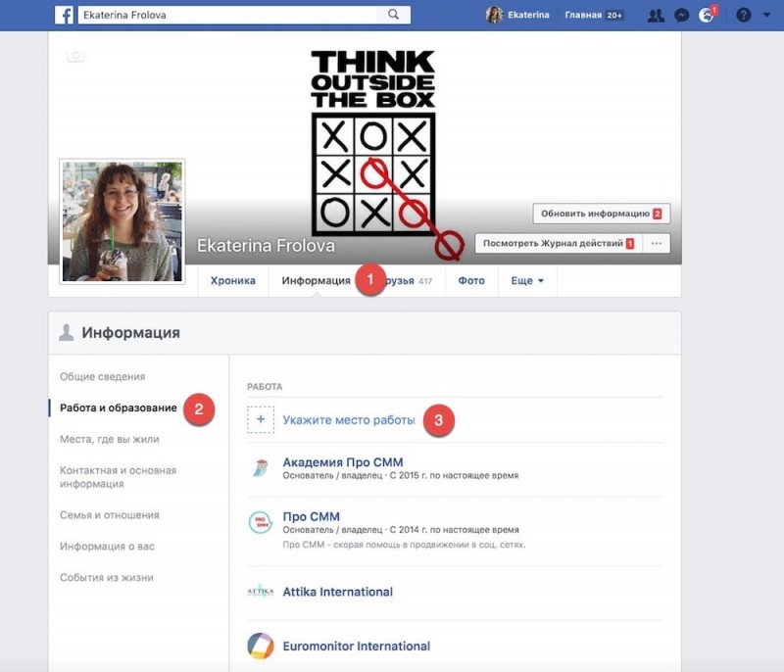784x672 pixels.
Task: Click the search magnifier icon
Action: (394, 15)
